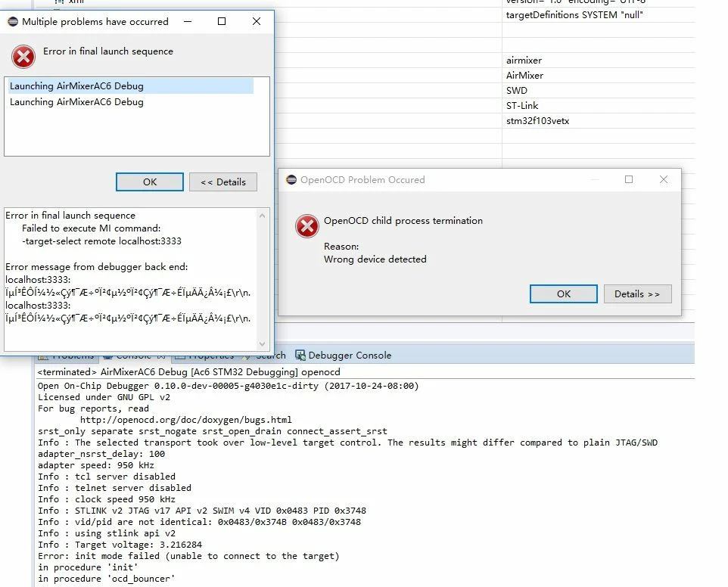728x587 pixels.
Task: Expand OpenOCD dialog with Details >> button
Action: click(x=637, y=293)
